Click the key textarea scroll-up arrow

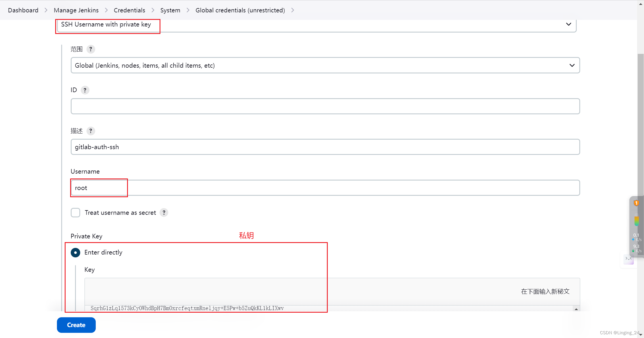point(576,309)
